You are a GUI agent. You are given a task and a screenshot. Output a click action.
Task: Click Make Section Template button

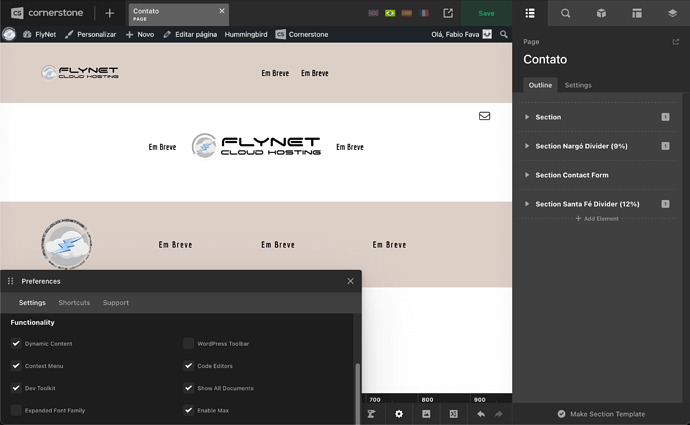point(601,414)
